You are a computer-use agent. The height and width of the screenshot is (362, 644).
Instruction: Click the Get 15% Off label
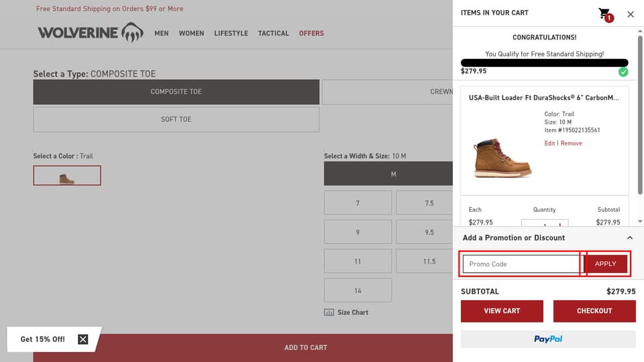click(x=43, y=339)
